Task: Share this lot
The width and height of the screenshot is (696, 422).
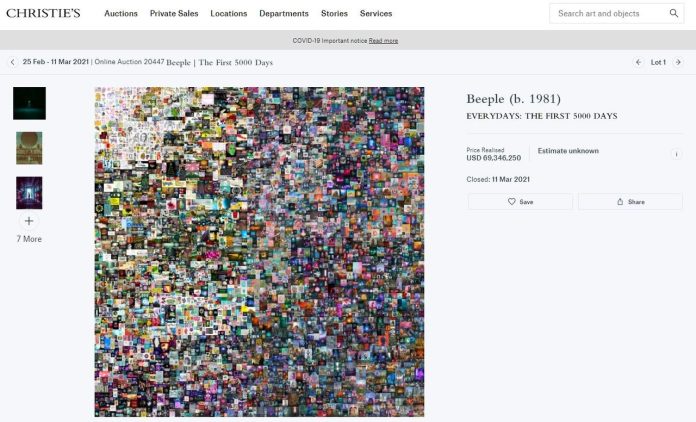Action: pos(630,201)
